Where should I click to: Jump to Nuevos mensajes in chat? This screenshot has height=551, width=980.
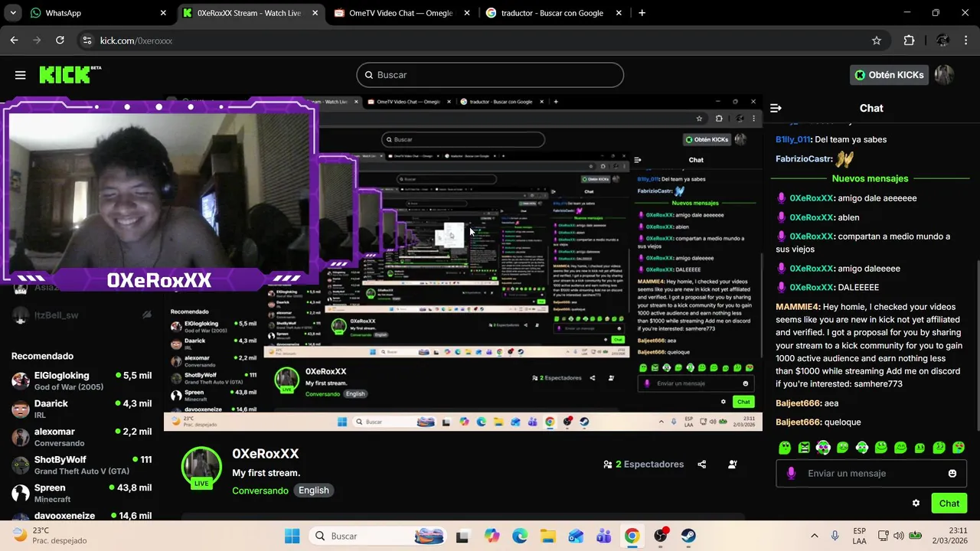tap(870, 178)
